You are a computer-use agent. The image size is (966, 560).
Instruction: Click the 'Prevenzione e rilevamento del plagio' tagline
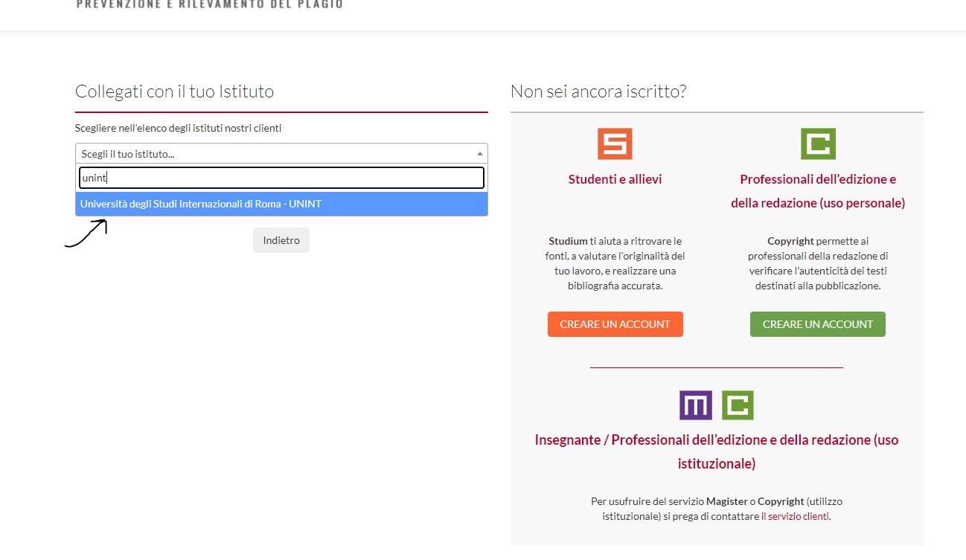point(210,4)
